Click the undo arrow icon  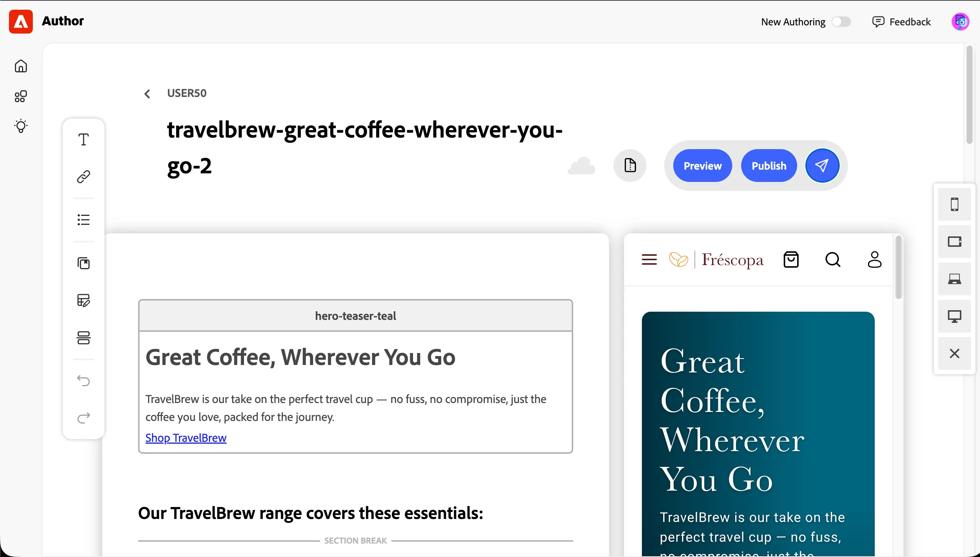(84, 381)
